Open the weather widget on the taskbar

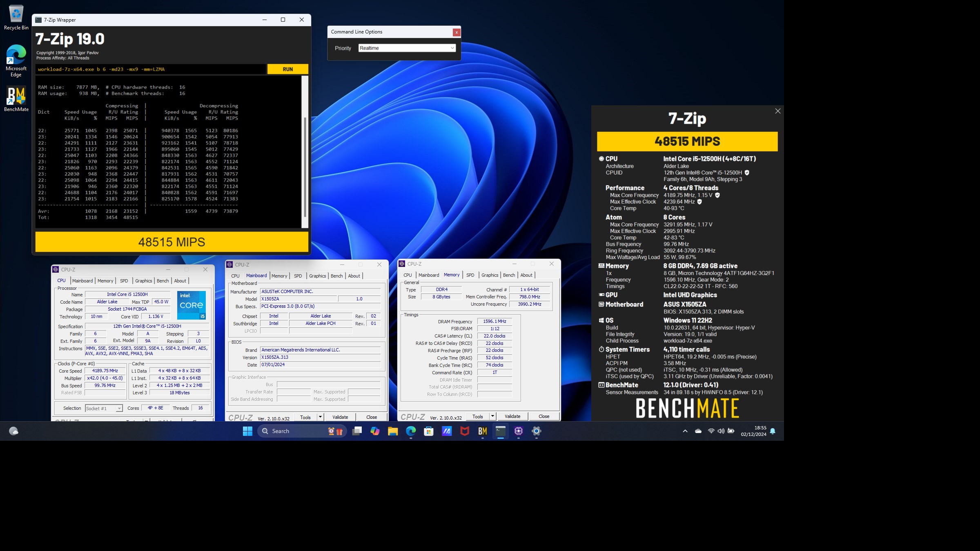coord(13,431)
